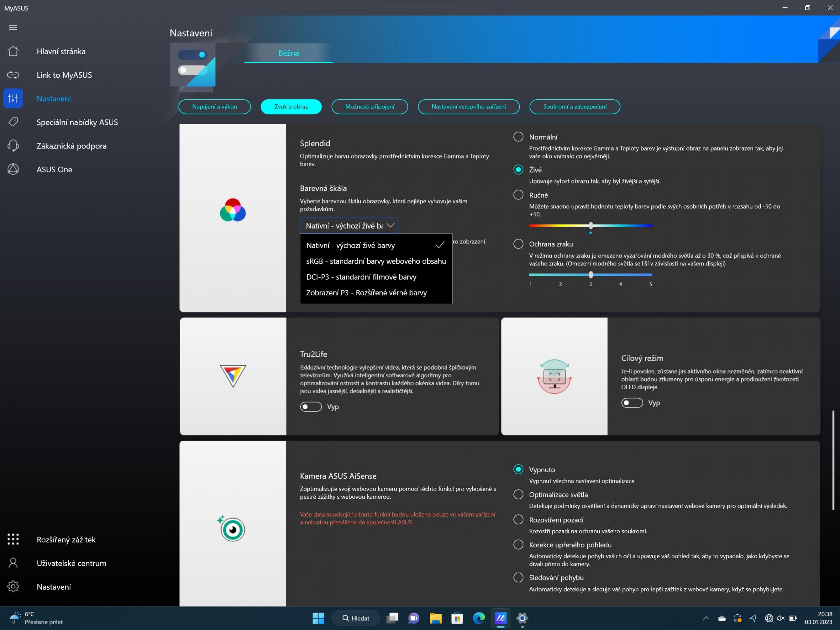This screenshot has width=840, height=630.
Task: Open Nastavení vstupního zařízení category
Action: tap(469, 107)
